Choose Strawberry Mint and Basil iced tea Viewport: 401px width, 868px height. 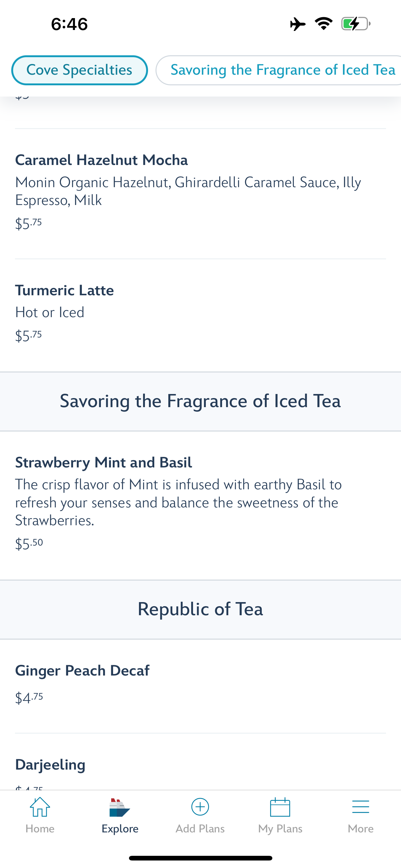click(x=104, y=462)
